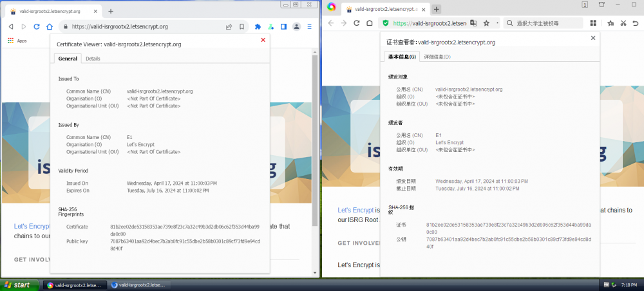Click the star favorite icon in right browser
The height and width of the screenshot is (291, 644).
(486, 23)
